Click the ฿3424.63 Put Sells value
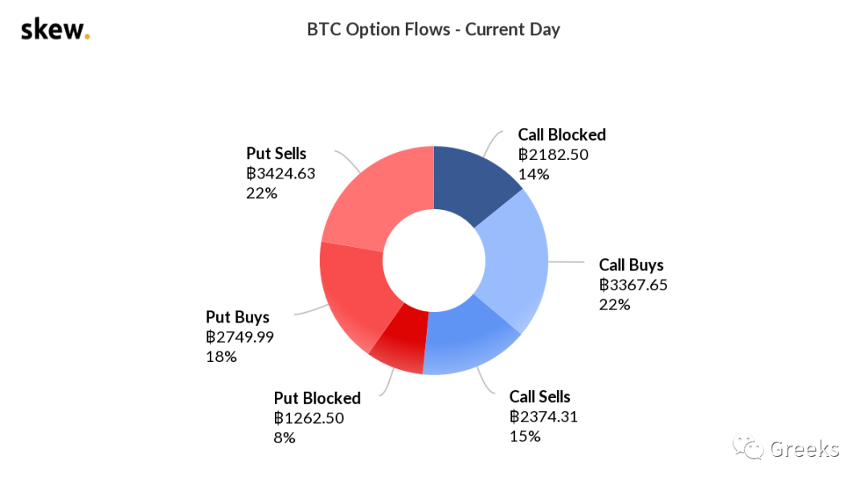868x485 pixels. [280, 174]
